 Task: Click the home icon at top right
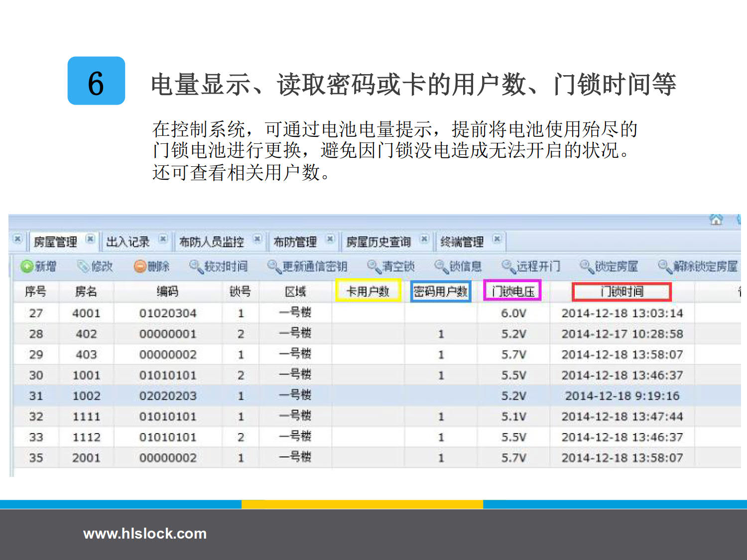tap(716, 220)
